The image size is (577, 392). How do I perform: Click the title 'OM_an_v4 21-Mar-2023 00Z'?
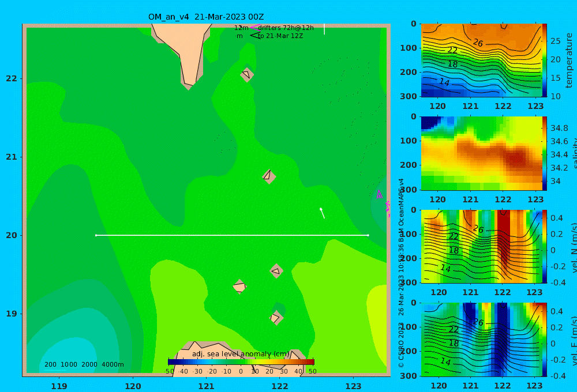[206, 17]
